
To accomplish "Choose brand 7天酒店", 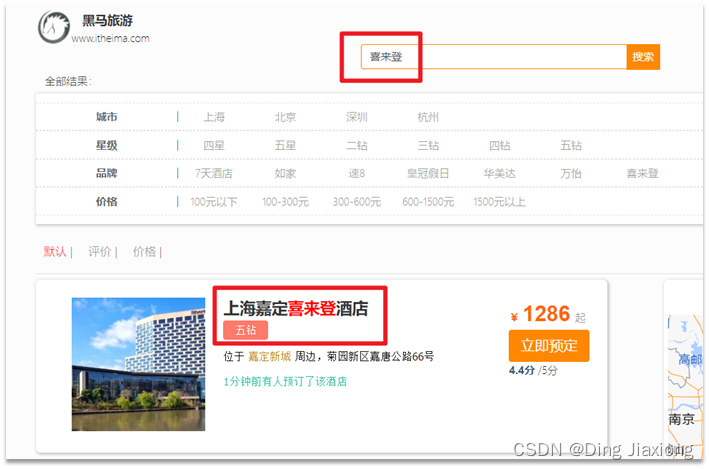I will click(214, 173).
